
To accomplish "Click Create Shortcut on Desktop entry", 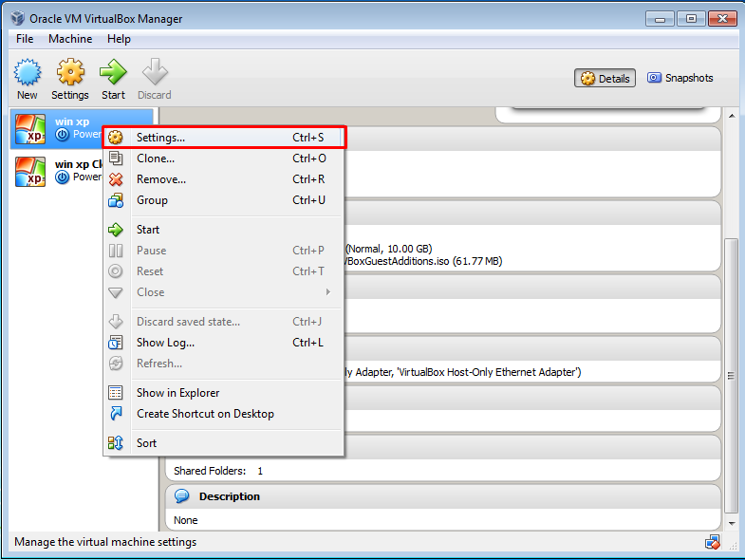I will [x=223, y=414].
